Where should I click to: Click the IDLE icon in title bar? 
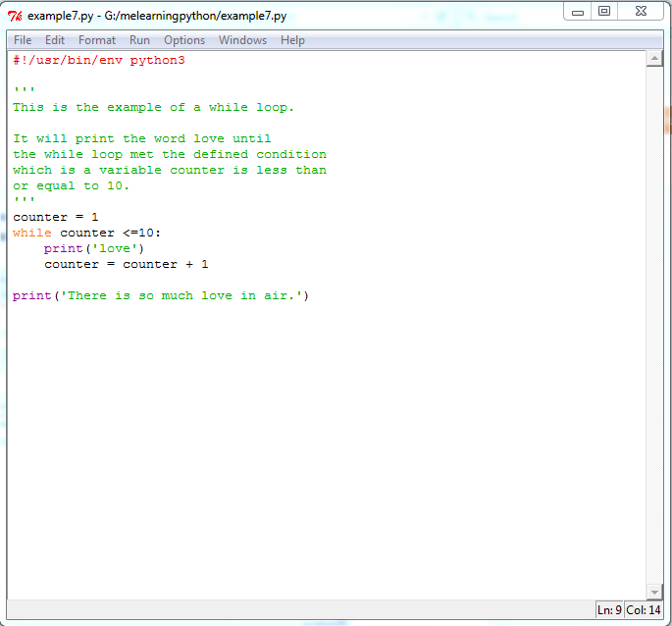point(15,16)
